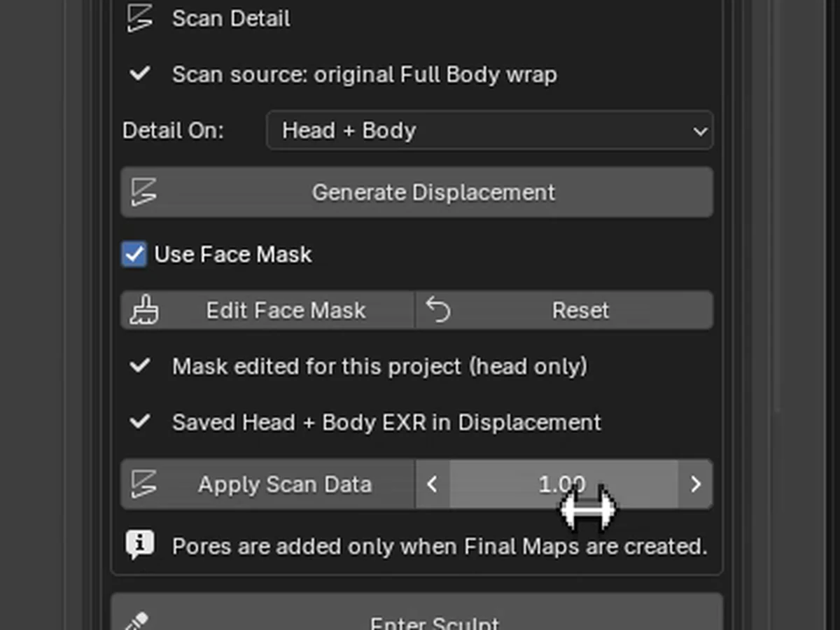Image resolution: width=840 pixels, height=630 pixels.
Task: Click the info speech bubble icon
Action: click(140, 544)
